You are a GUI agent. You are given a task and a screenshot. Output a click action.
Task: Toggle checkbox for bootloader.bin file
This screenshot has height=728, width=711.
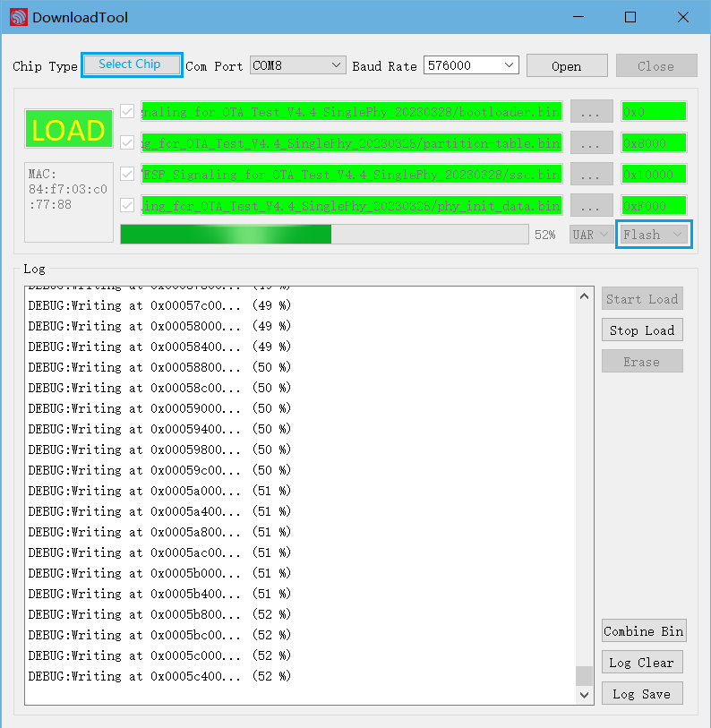[x=127, y=112]
